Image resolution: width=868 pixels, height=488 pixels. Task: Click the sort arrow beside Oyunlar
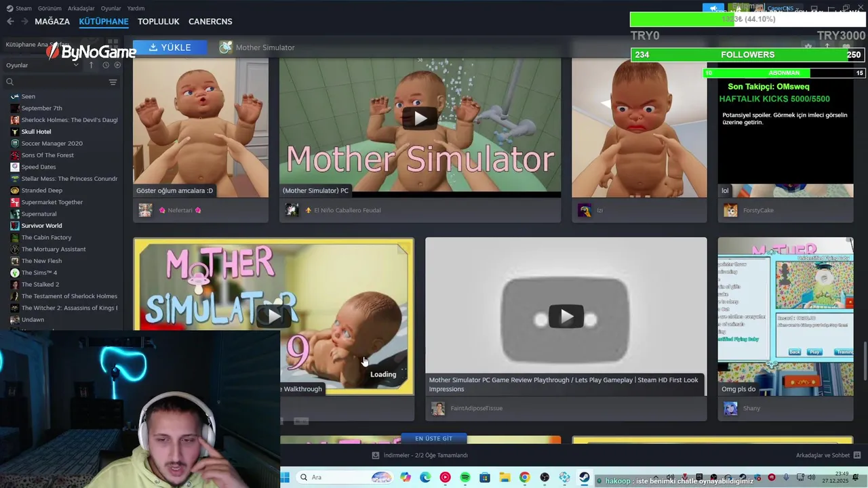point(92,65)
